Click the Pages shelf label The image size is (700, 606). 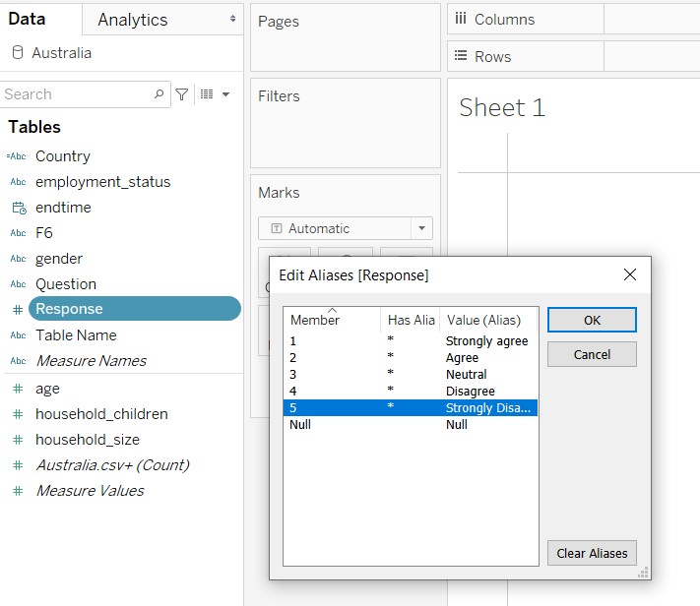coord(278,22)
